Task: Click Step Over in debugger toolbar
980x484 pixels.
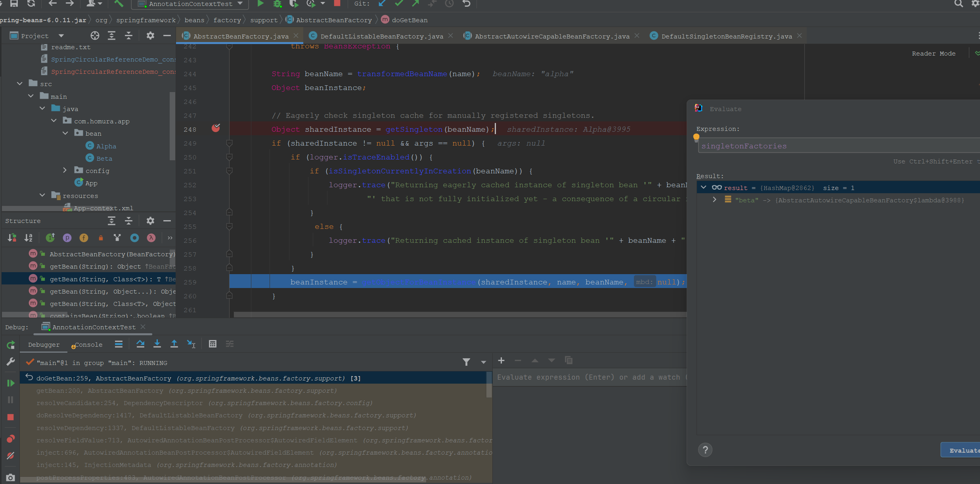Action: (x=140, y=344)
